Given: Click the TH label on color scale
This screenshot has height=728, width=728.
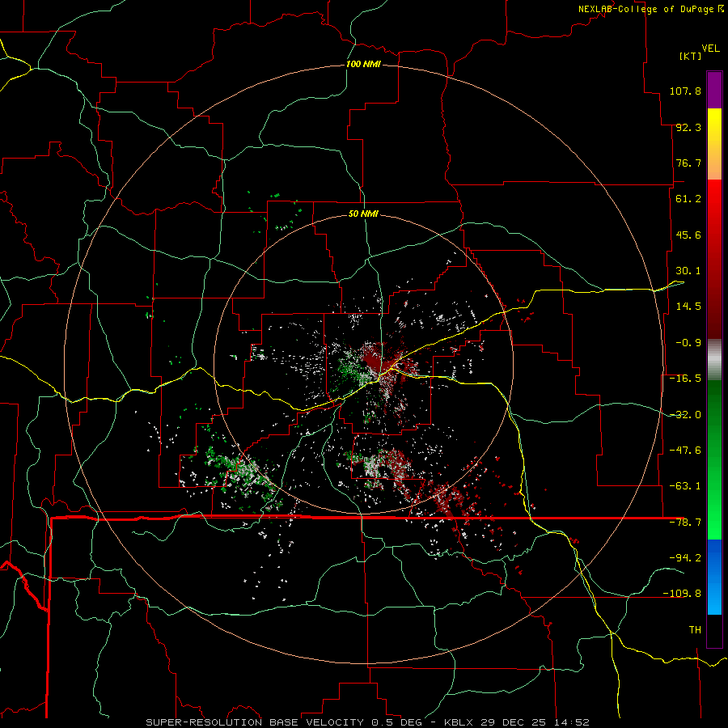Looking at the screenshot, I should tap(695, 630).
